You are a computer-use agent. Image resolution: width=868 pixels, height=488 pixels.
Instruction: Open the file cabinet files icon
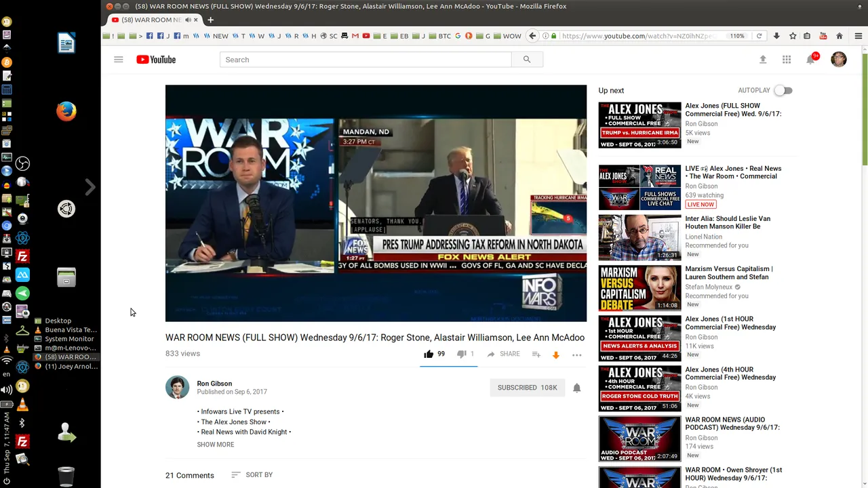coord(66,277)
